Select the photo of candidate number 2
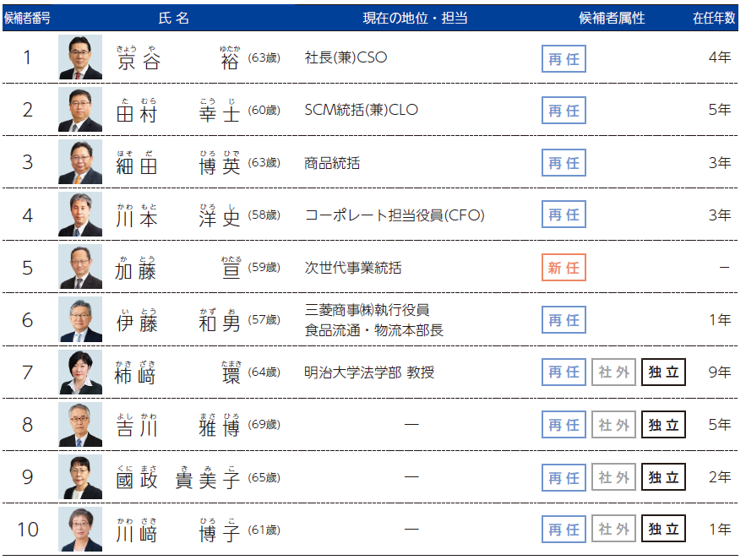Screen dimensions: 746x560 tap(80, 110)
